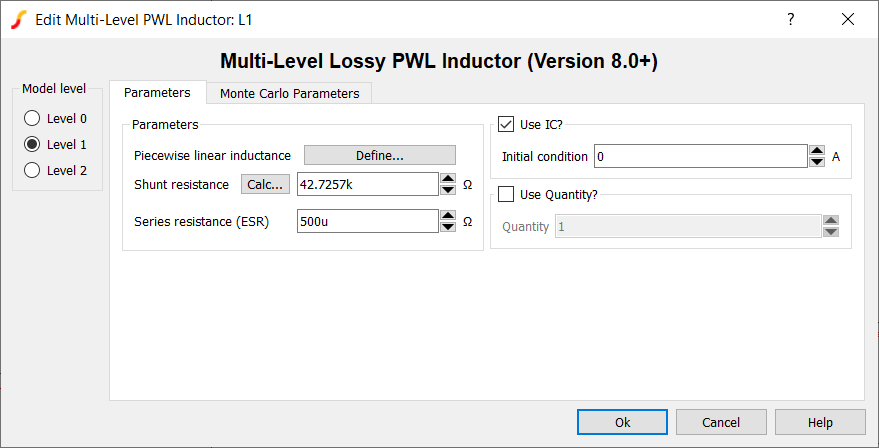This screenshot has height=448, width=879.
Task: Select Level 0 model level
Action: coord(32,118)
